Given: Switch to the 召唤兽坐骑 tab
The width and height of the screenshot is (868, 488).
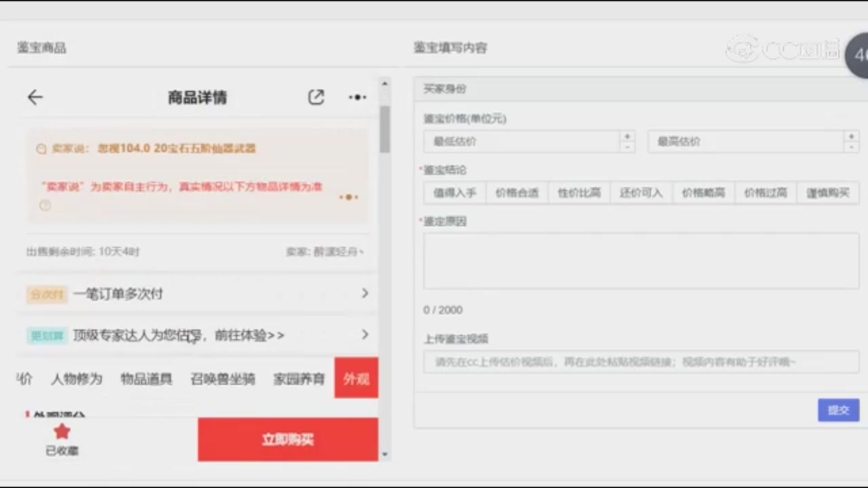Looking at the screenshot, I should 223,379.
